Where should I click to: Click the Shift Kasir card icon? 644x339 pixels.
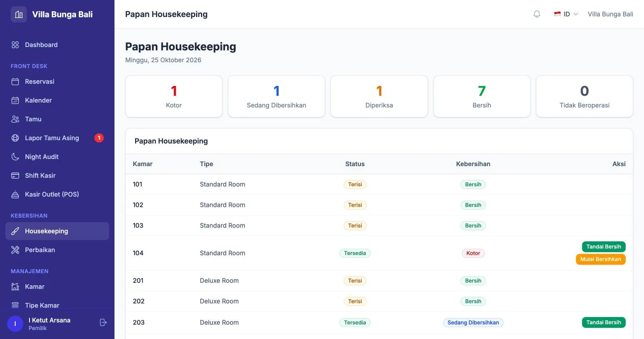(x=15, y=176)
